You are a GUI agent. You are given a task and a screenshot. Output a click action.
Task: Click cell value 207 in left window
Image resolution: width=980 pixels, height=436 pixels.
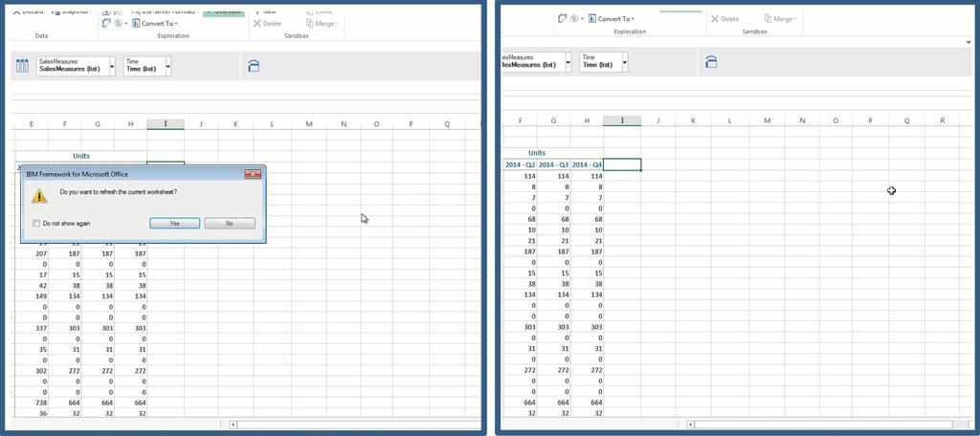coord(41,253)
